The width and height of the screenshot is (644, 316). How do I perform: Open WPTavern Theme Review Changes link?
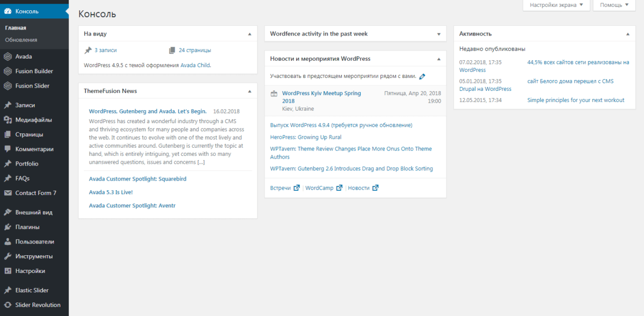pos(351,153)
